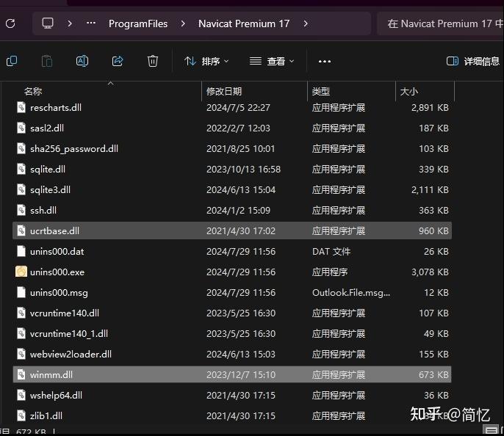The height and width of the screenshot is (436, 504).
Task: Click the file icon of vcruntime140.dll
Action: [21, 313]
